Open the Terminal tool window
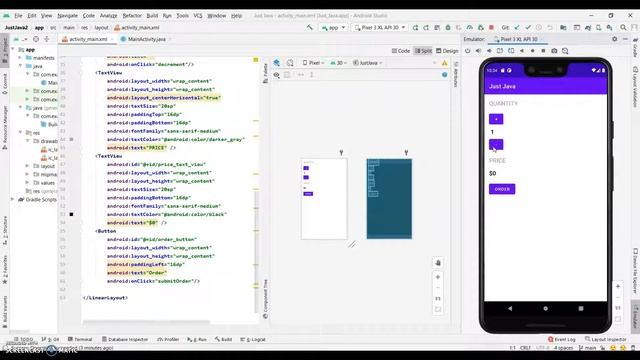640x360 pixels. point(80,339)
